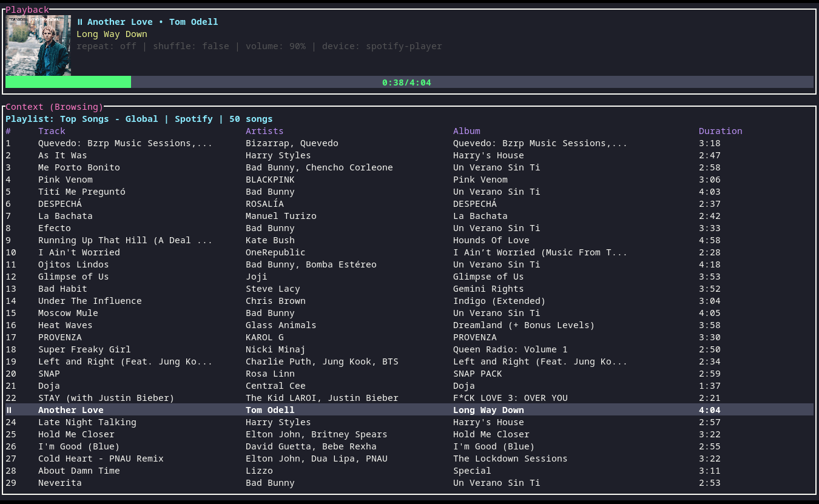Click the Duration column header
This screenshot has height=504, width=819.
coord(720,131)
